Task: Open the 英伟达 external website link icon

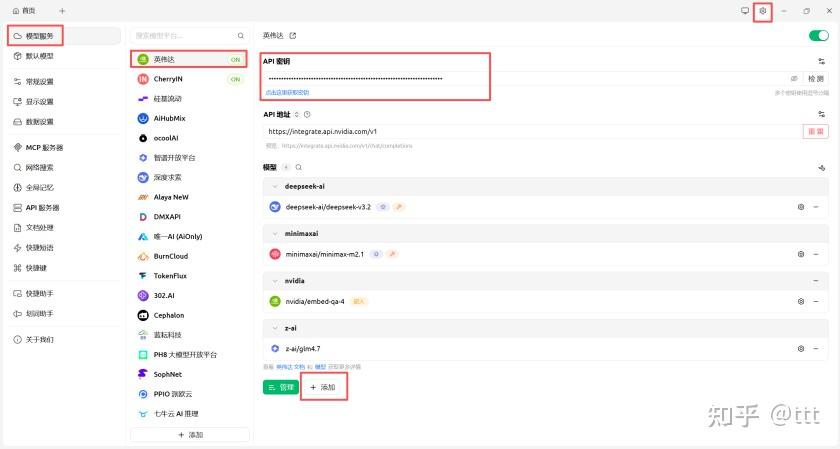Action: [293, 35]
